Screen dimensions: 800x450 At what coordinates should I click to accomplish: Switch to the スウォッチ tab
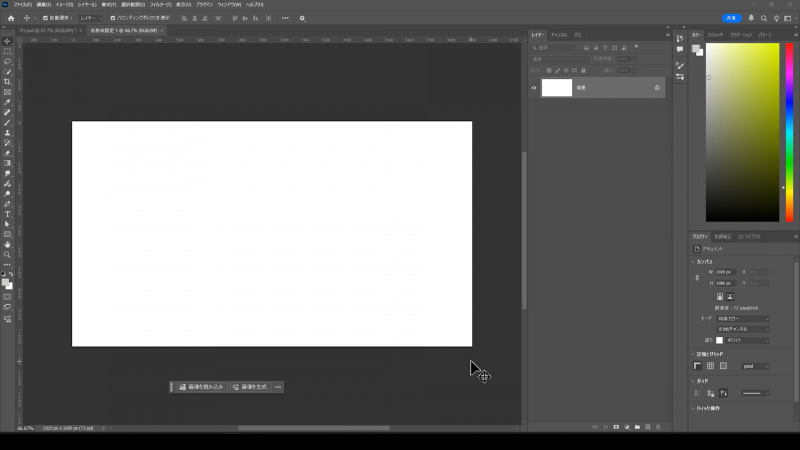715,35
